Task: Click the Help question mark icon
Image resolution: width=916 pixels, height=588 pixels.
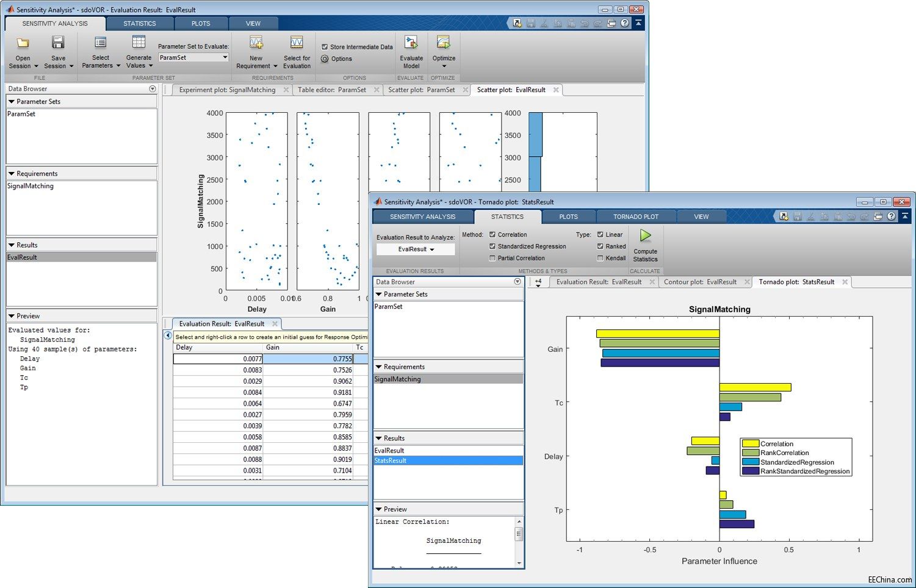Action: [623, 23]
